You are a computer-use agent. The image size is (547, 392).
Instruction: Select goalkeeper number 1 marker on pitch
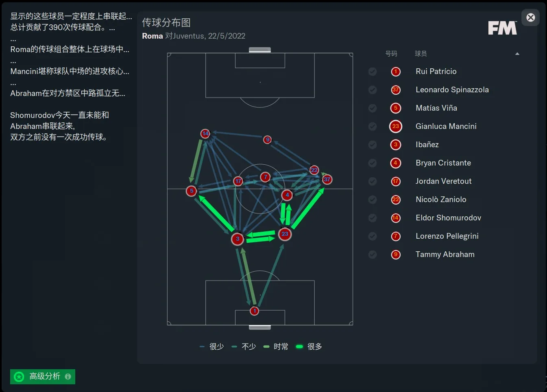(x=254, y=311)
